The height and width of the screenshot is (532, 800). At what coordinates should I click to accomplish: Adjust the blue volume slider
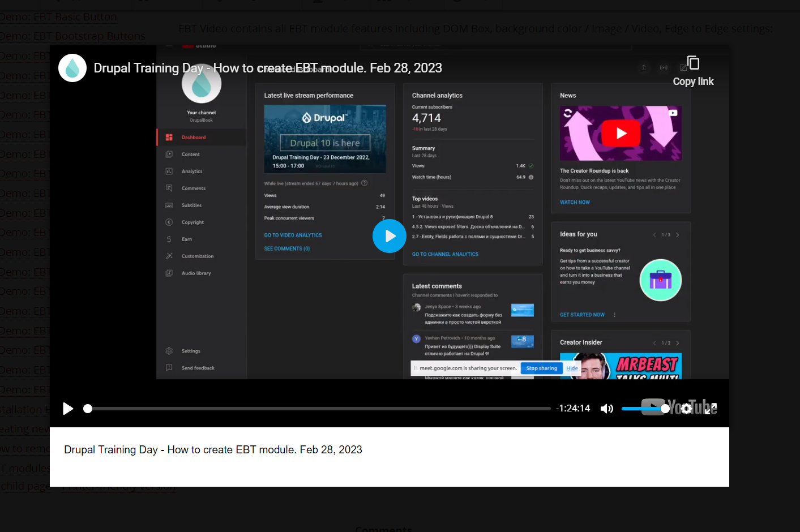645,409
